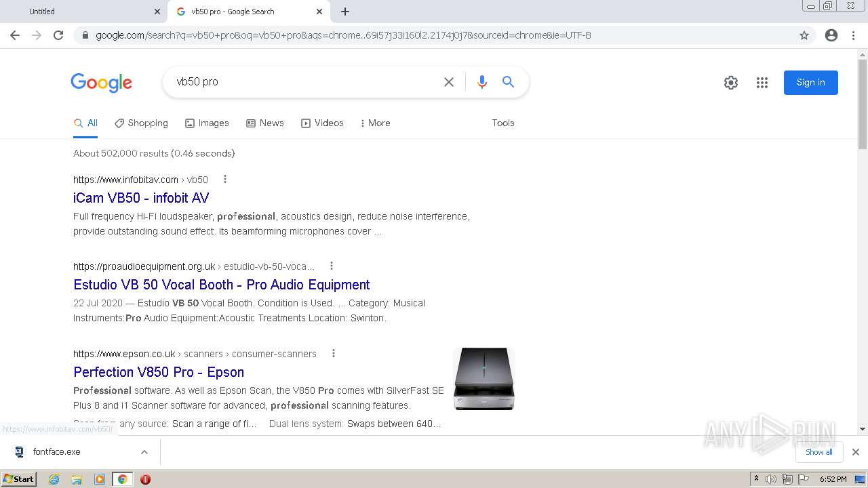Screen dimensions: 868x488
Task: Open the network tray icon
Action: pos(787,479)
